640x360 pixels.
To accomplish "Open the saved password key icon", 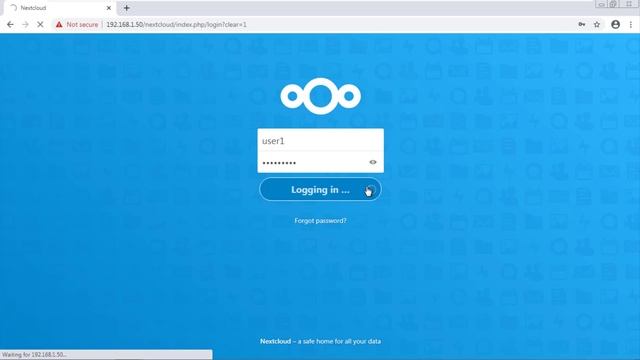I will 582,24.
